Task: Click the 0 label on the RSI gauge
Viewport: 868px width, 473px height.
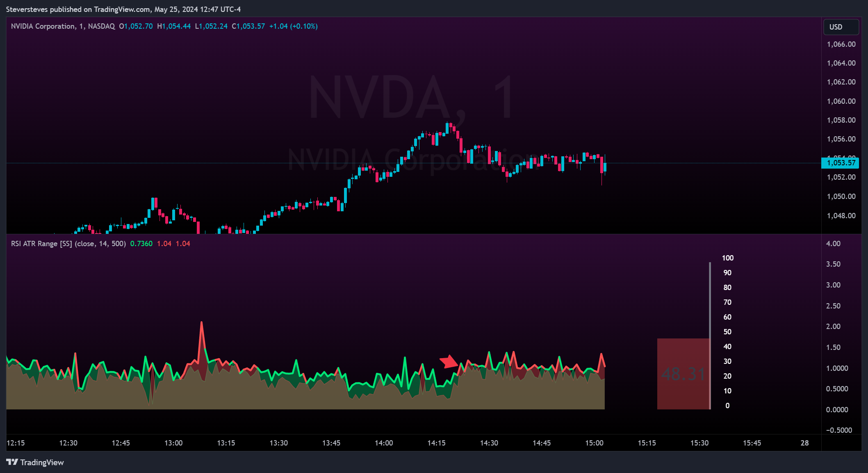Action: (x=727, y=406)
